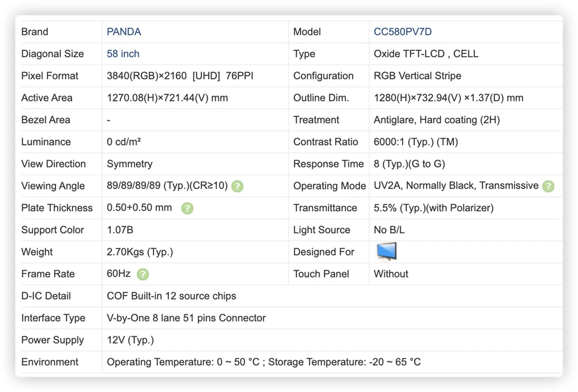Image resolution: width=578 pixels, height=392 pixels.
Task: Click the Support Color 1.07B value
Action: click(120, 230)
